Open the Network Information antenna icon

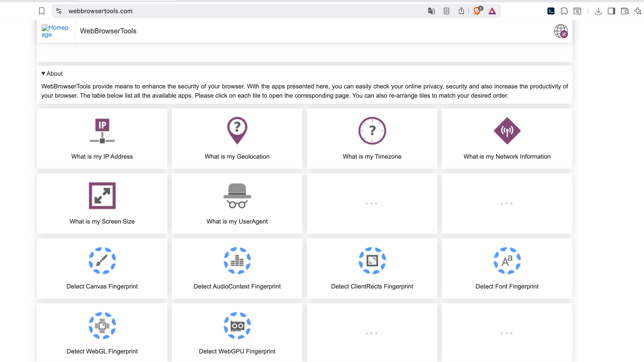[x=507, y=131]
